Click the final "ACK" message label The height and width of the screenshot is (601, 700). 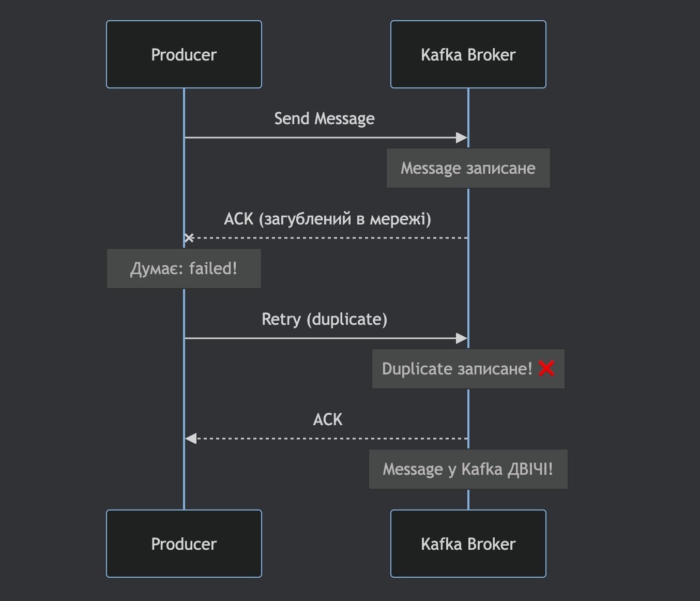click(327, 419)
